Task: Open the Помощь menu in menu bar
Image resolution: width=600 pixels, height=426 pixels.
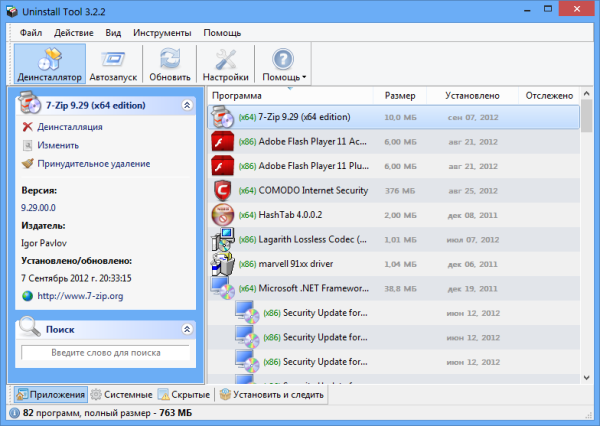Action: point(222,33)
